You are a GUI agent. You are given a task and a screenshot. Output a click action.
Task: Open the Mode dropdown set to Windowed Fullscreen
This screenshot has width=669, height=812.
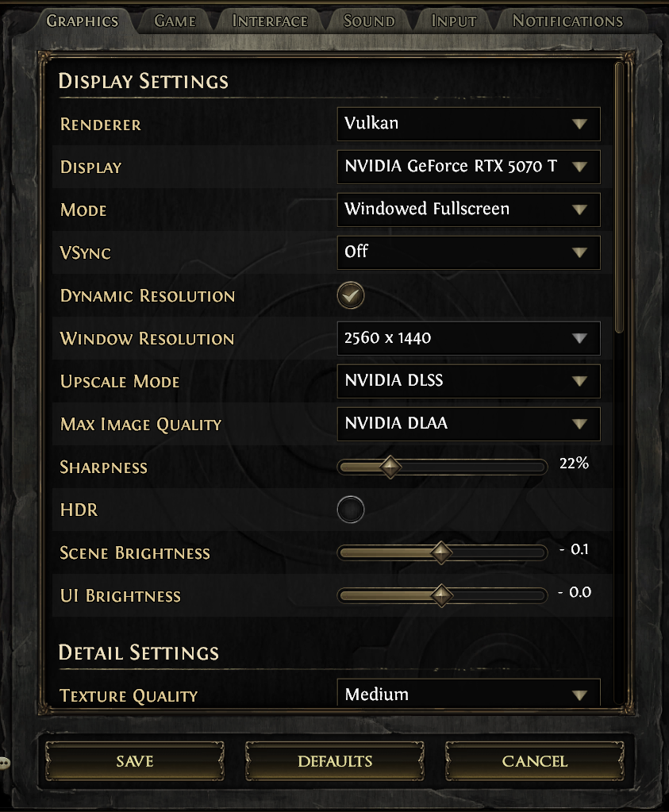pos(468,210)
